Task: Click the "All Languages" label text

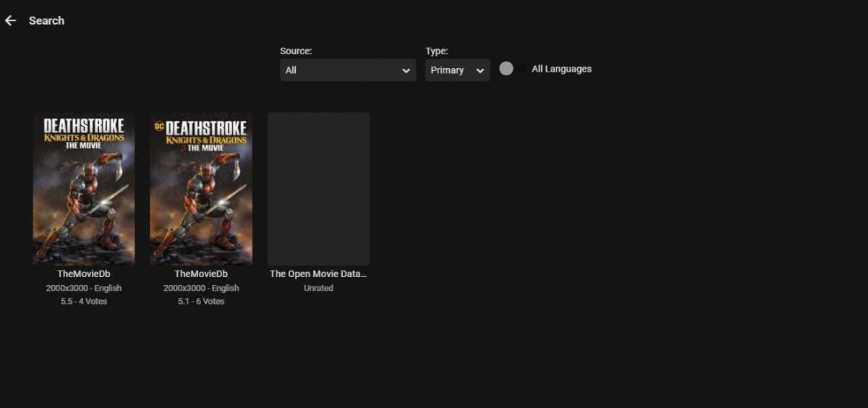Action: click(x=561, y=69)
